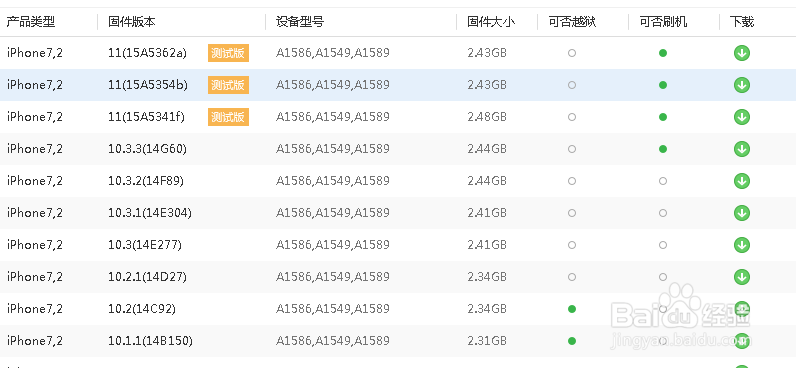
Task: Click the empty jailbreak circle for 10.3.2(14F89)
Action: [x=572, y=181]
